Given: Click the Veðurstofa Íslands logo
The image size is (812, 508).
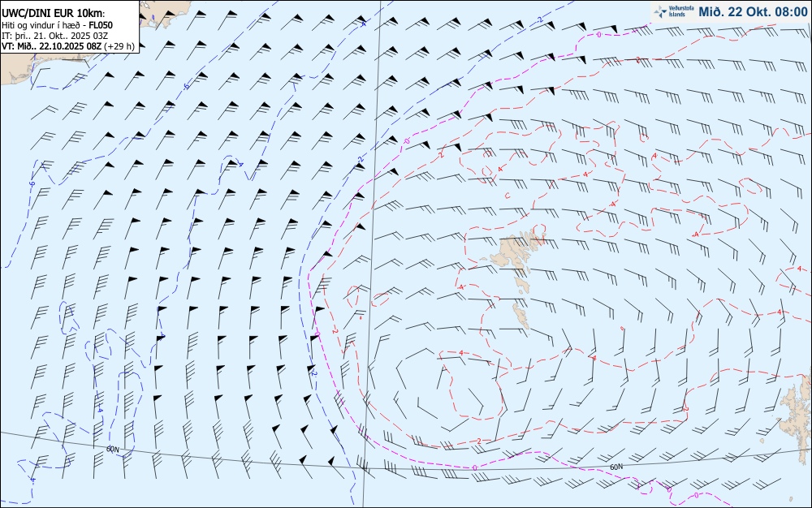Looking at the screenshot, I should (672, 12).
